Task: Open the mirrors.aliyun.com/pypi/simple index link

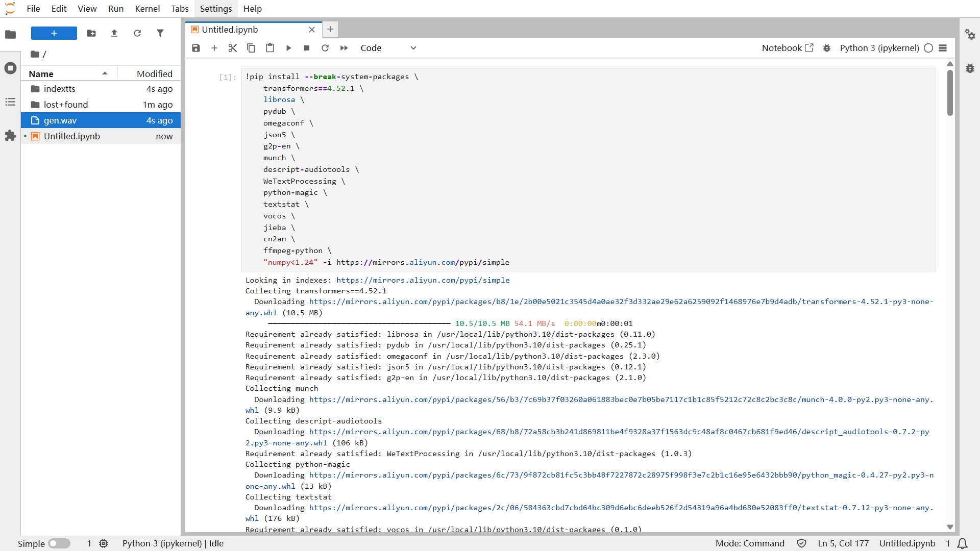Action: tap(423, 280)
